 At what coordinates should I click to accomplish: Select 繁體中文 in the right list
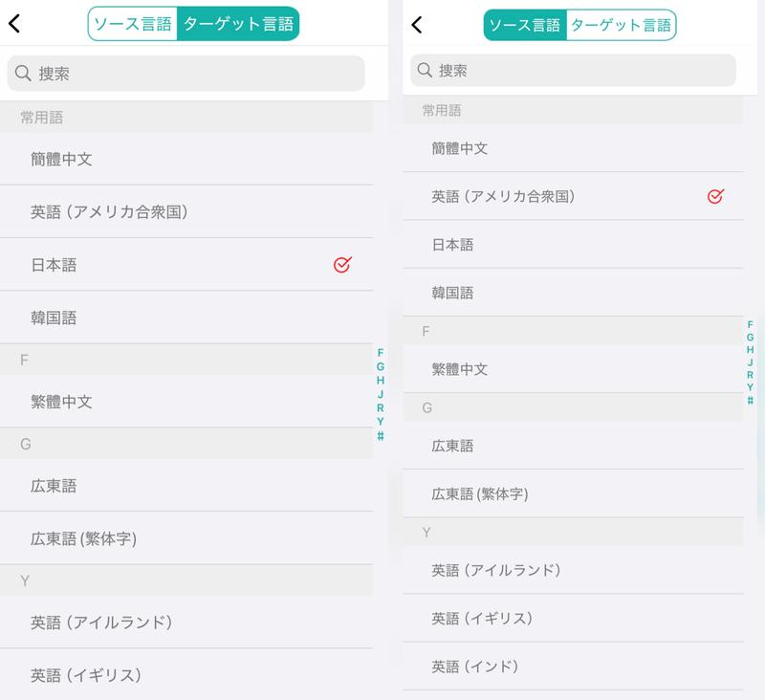pos(459,369)
